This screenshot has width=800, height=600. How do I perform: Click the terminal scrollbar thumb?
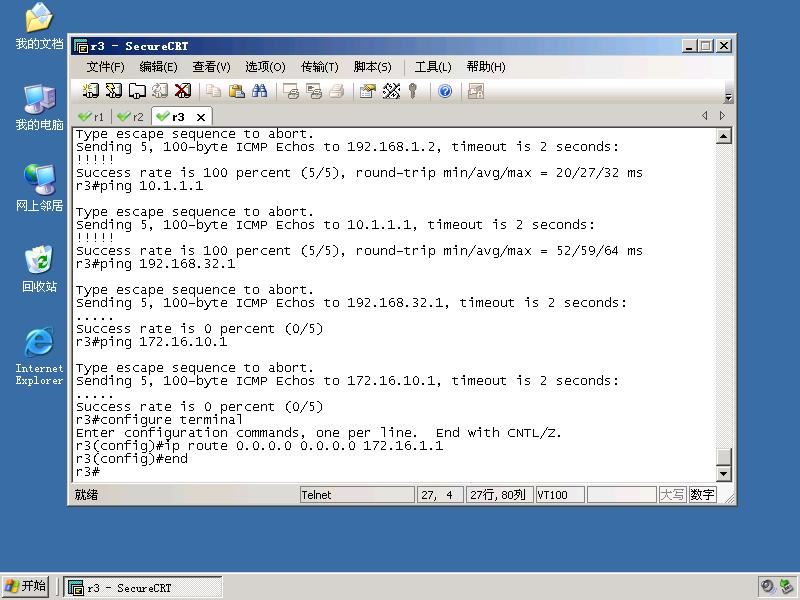(x=723, y=457)
